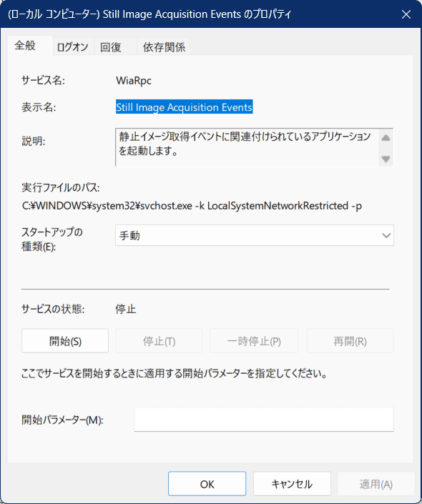Click the highlighted Still Image Acquisition Events display name
This screenshot has width=422, height=504.
[185, 107]
